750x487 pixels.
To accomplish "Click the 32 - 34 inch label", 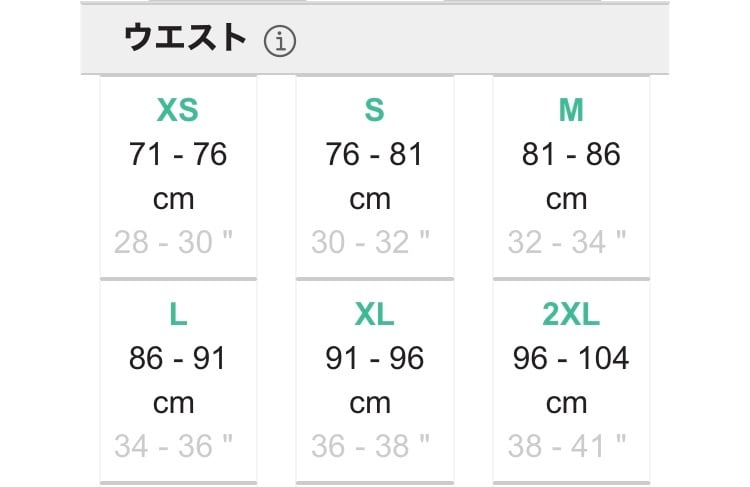I will coord(567,242).
